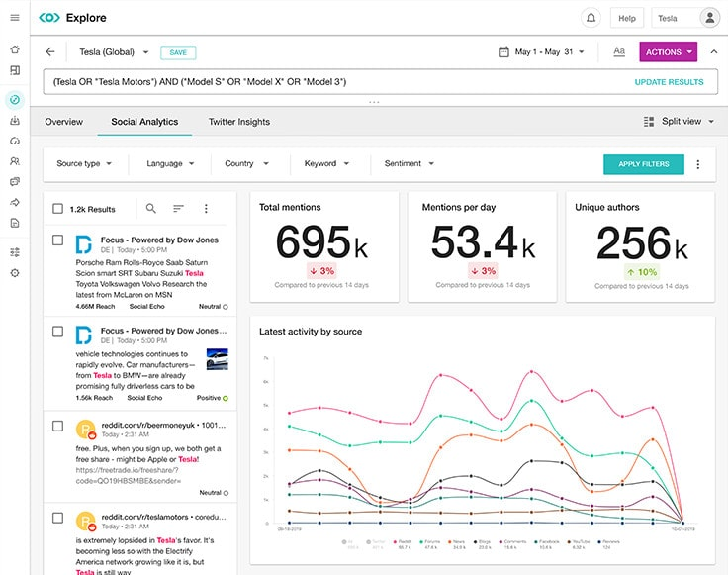Click the Facebook legend color dot
This screenshot has height=575, width=728.
coord(536,541)
